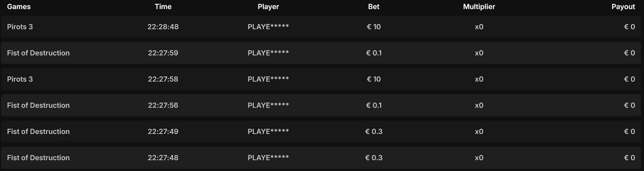Click the timestamp 22:27:48 in the last row
The width and height of the screenshot is (644, 171).
tap(163, 157)
